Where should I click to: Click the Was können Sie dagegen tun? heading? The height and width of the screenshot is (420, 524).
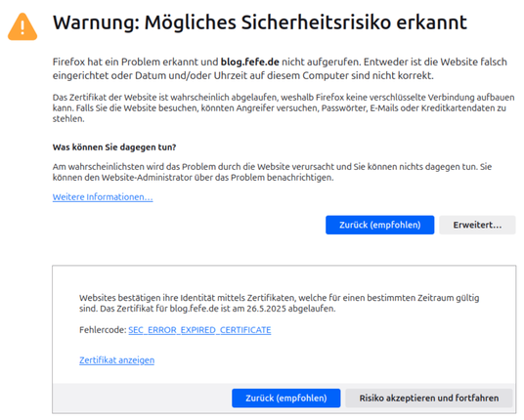point(114,147)
